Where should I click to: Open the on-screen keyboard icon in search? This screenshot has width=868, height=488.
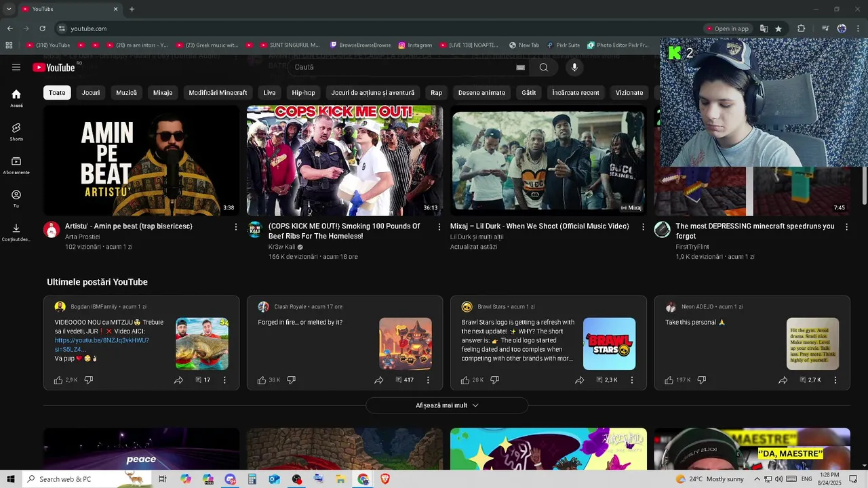click(x=520, y=67)
